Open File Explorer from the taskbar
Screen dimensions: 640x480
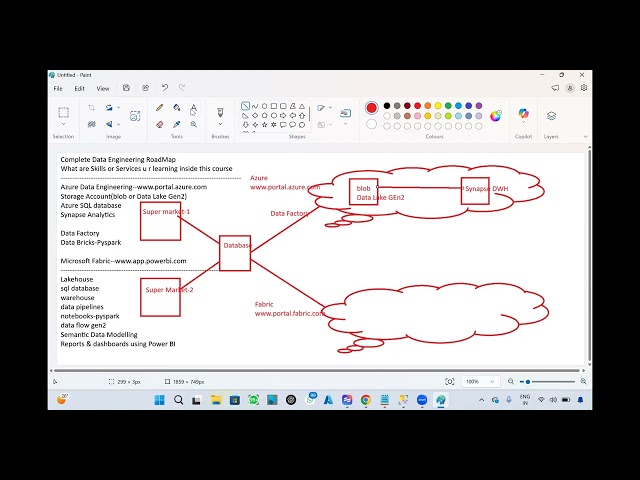click(216, 400)
